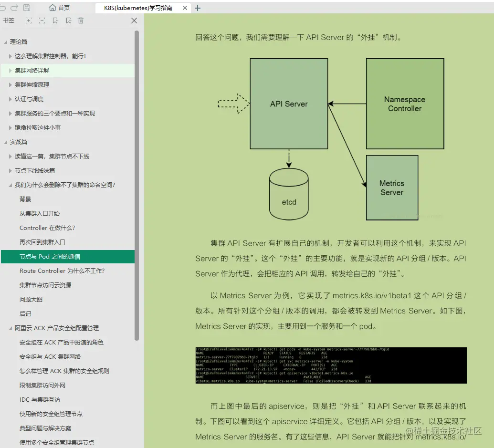Select 节点与 Pod 之间的通信 bookmark
This screenshot has height=448, width=494.
pyautogui.click(x=68, y=257)
